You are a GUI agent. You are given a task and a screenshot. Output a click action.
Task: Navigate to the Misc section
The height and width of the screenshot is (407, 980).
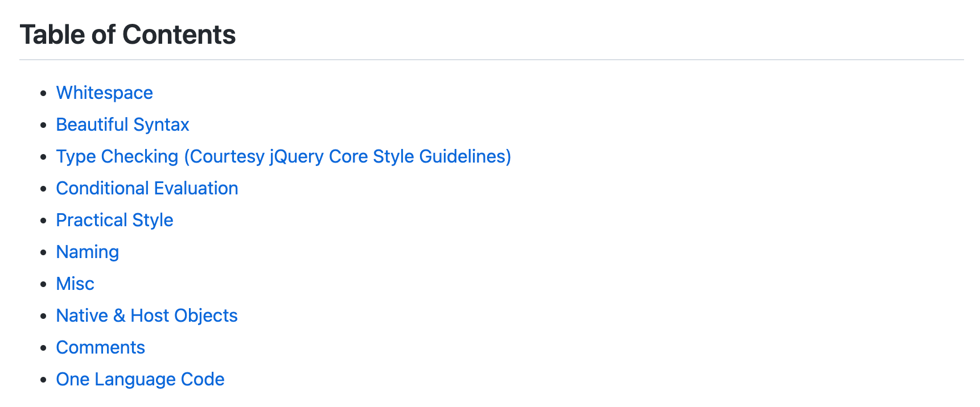75,284
